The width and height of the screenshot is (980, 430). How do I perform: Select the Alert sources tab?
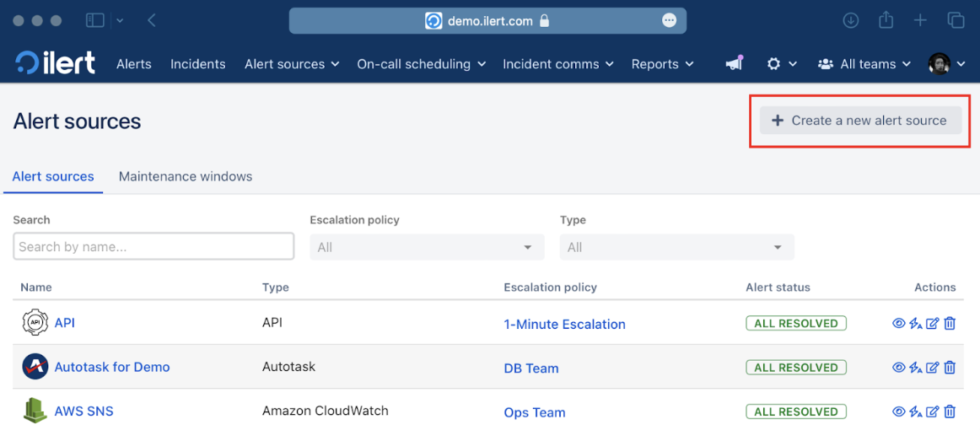click(53, 176)
